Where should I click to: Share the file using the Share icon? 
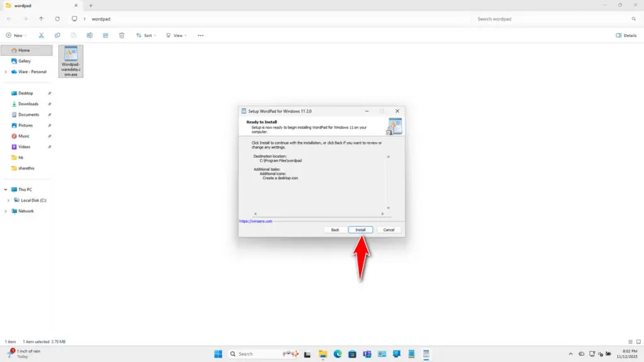pos(105,35)
